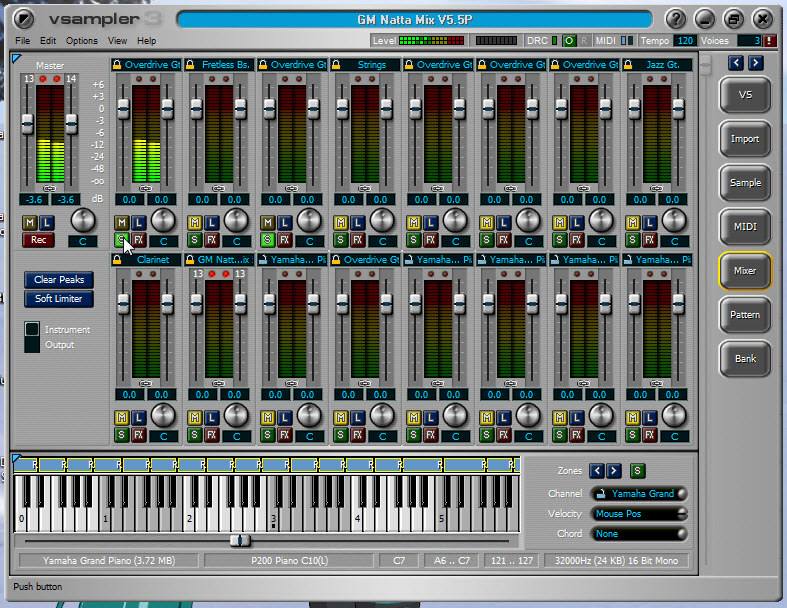Mute the Master channel

pos(30,222)
